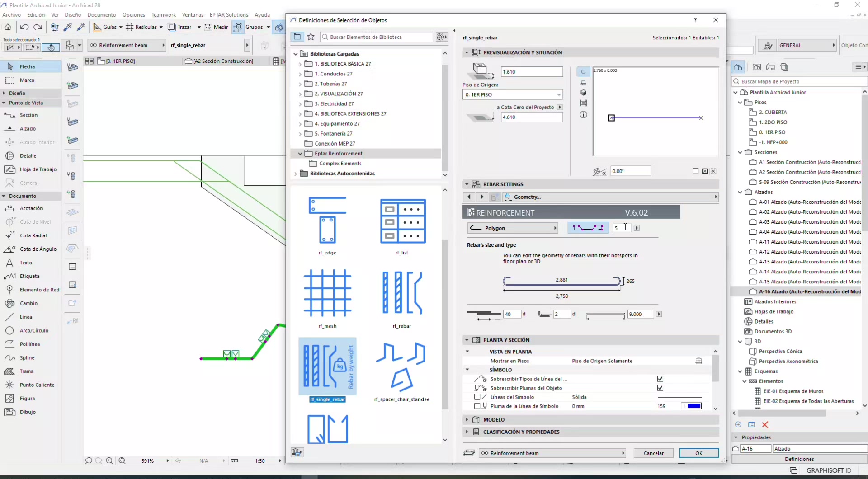The image size is (868, 479).
Task: Select the Spline tool
Action: click(x=31, y=357)
